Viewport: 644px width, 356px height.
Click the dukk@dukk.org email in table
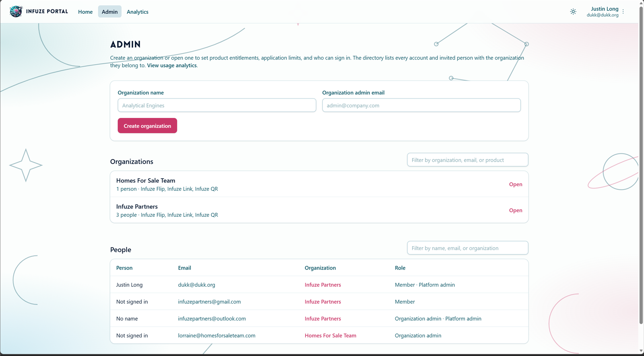[196, 285]
